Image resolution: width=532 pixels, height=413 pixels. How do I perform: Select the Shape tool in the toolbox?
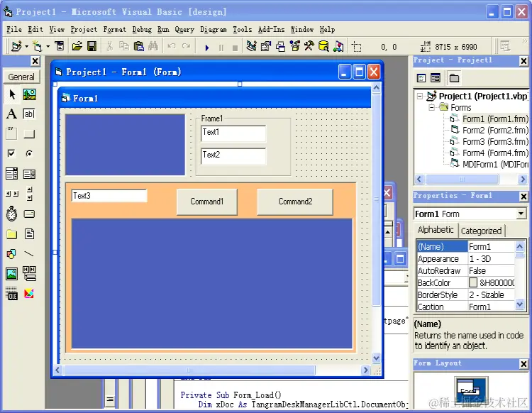(x=12, y=254)
